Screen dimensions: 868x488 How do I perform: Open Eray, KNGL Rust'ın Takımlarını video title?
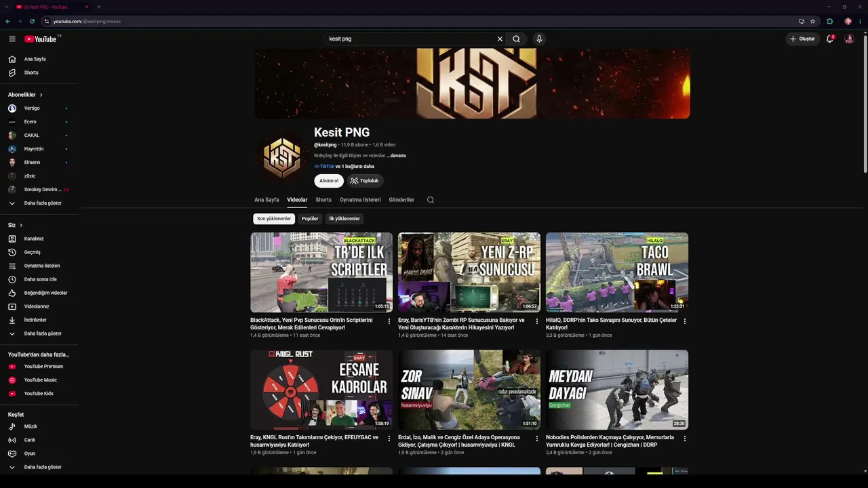tap(315, 441)
